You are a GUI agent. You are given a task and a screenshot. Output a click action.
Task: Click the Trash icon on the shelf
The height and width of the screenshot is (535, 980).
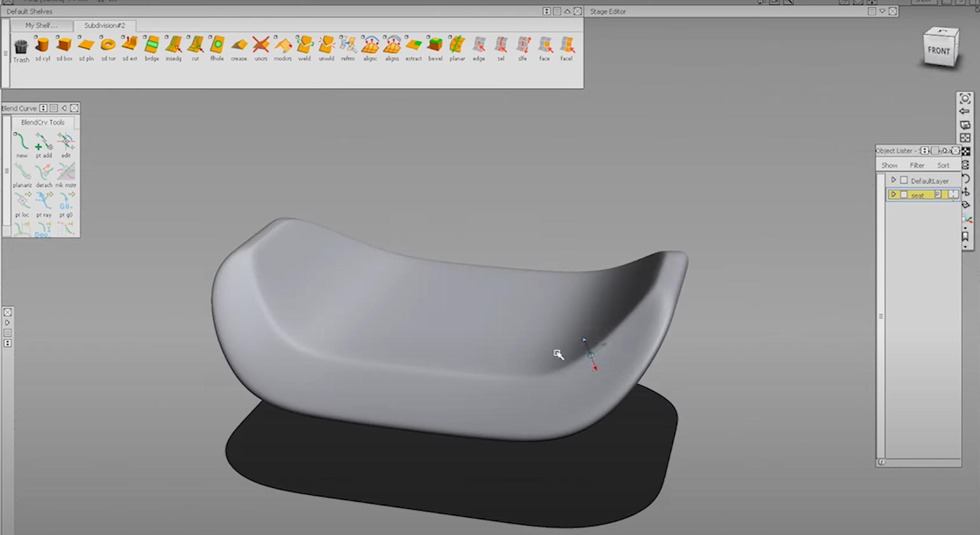(21, 46)
